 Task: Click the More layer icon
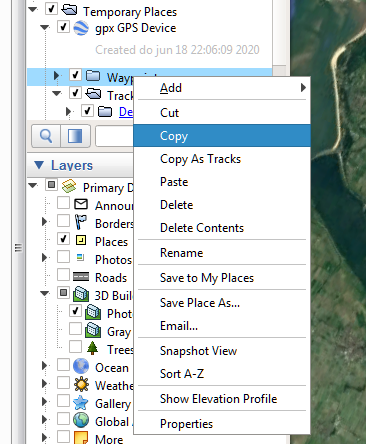coord(81,437)
